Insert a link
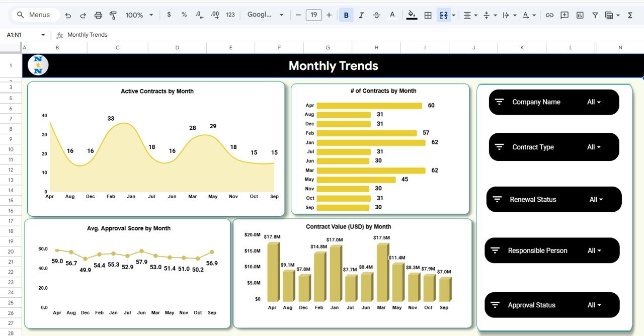644x336 pixels. pyautogui.click(x=549, y=15)
